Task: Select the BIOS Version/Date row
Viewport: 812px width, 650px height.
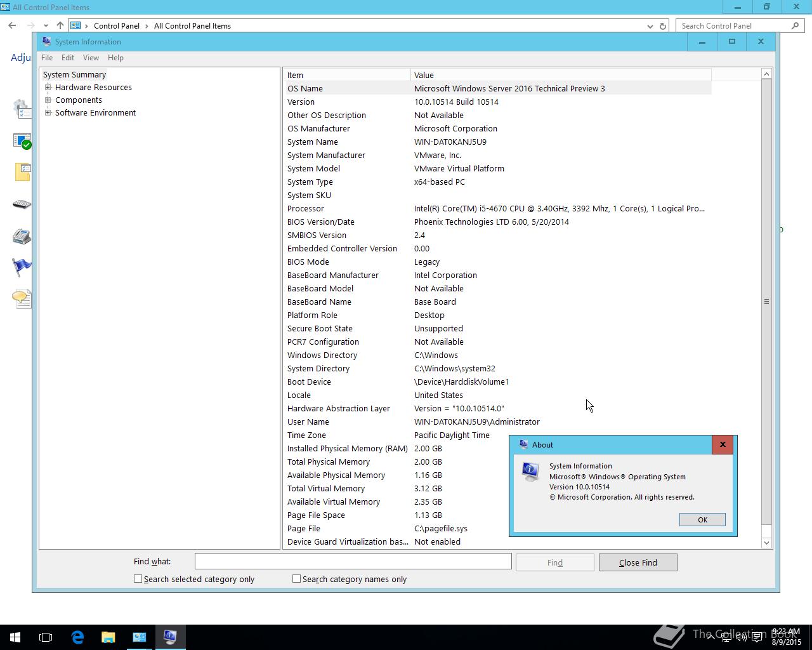Action: click(497, 222)
